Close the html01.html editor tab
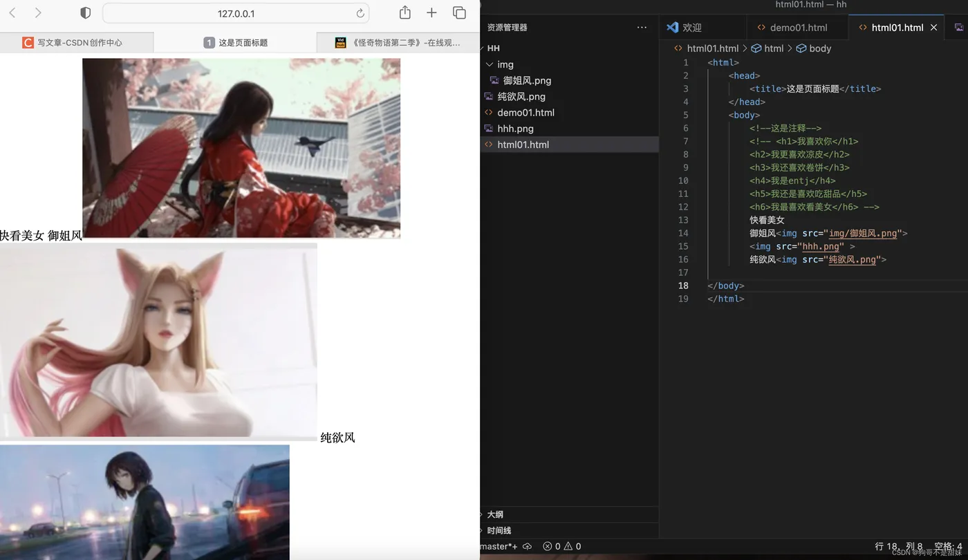This screenshot has height=560, width=968. 933,28
